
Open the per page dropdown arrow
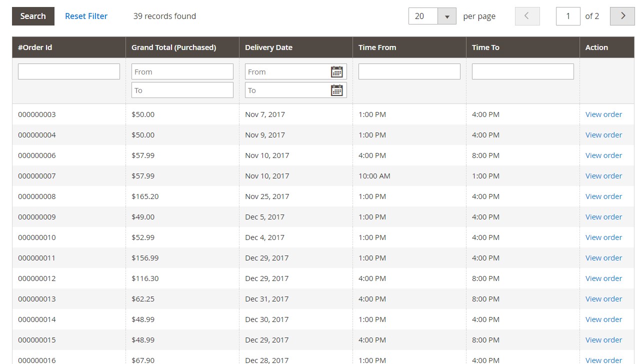pyautogui.click(x=446, y=16)
